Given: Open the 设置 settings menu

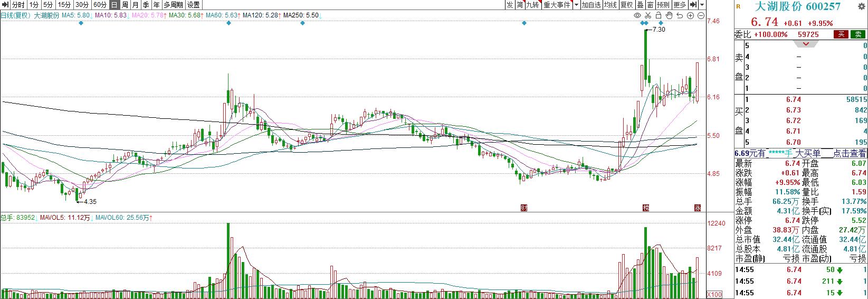Looking at the screenshot, I should click(x=194, y=5).
